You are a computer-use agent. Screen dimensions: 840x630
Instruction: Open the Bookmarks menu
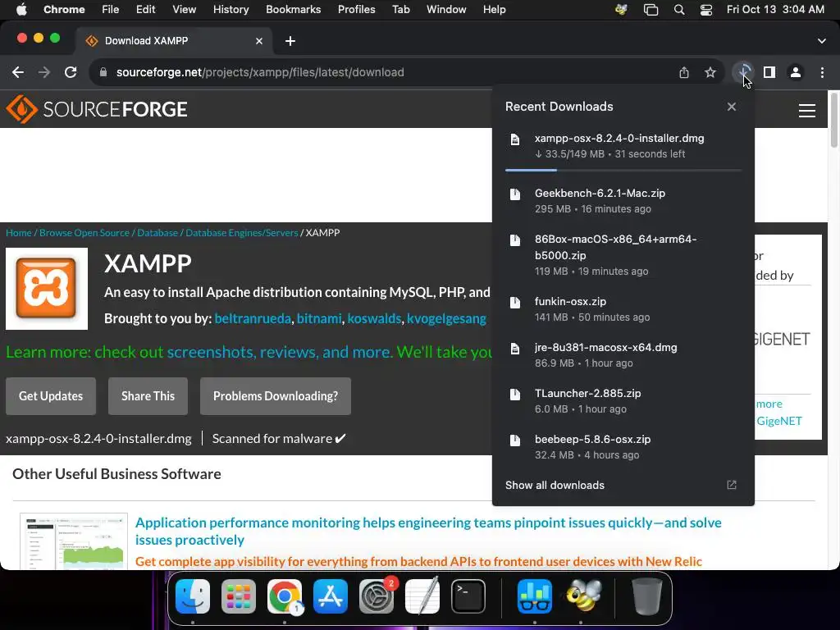pyautogui.click(x=293, y=10)
